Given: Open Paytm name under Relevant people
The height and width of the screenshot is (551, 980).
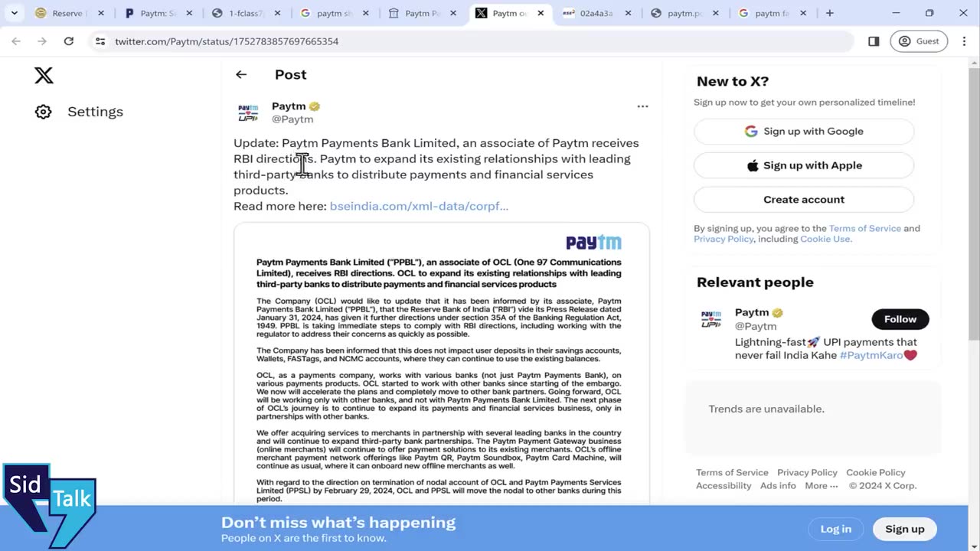Looking at the screenshot, I should pyautogui.click(x=752, y=312).
